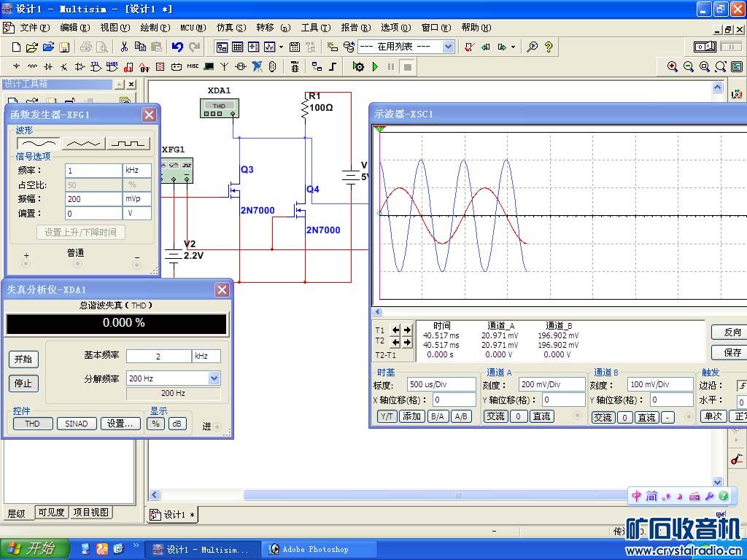Open the spreadsheet view grid icon
This screenshot has height=560, width=747.
point(237,47)
